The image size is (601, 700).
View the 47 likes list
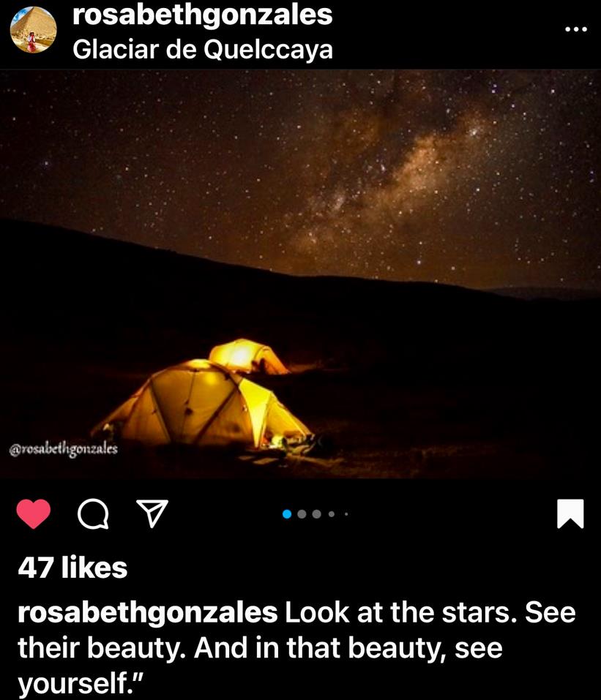pos(72,568)
